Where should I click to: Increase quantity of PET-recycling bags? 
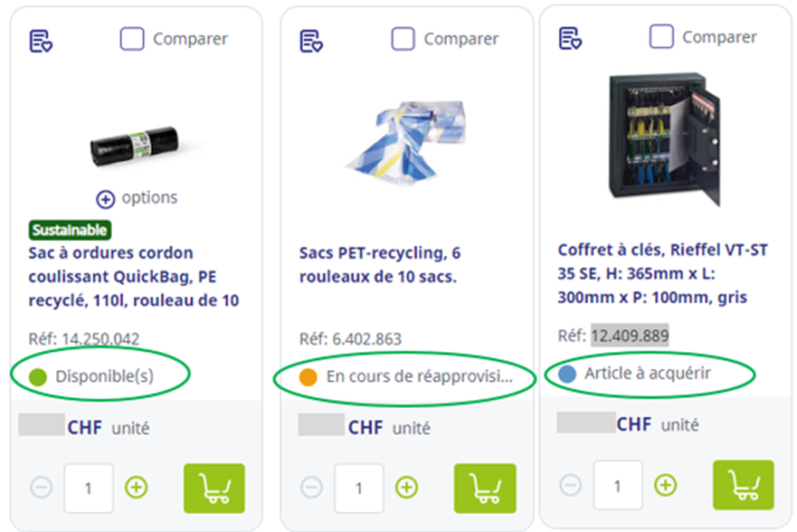click(x=406, y=488)
